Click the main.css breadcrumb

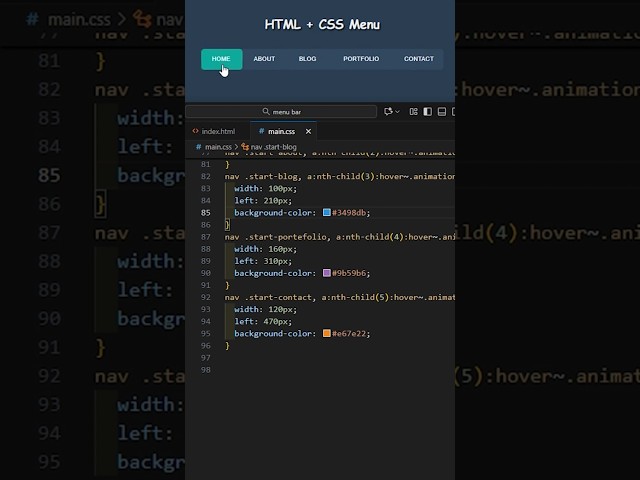click(218, 147)
